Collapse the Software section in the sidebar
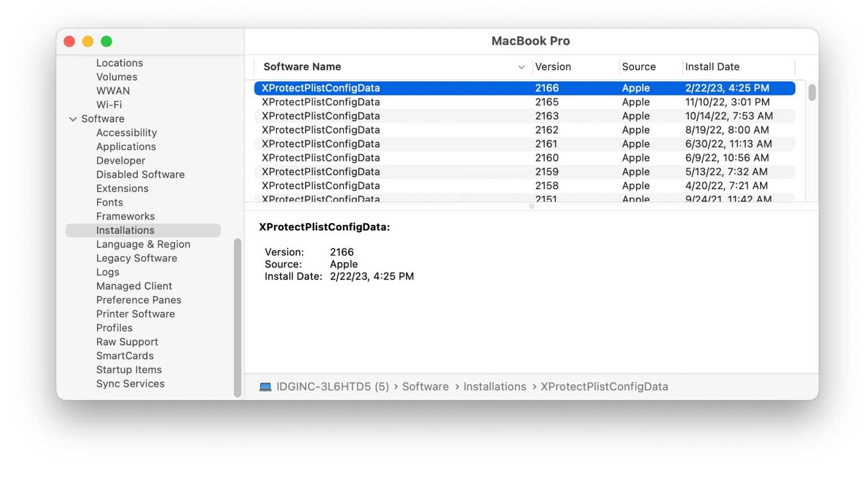This screenshot has height=488, width=868. click(x=73, y=119)
